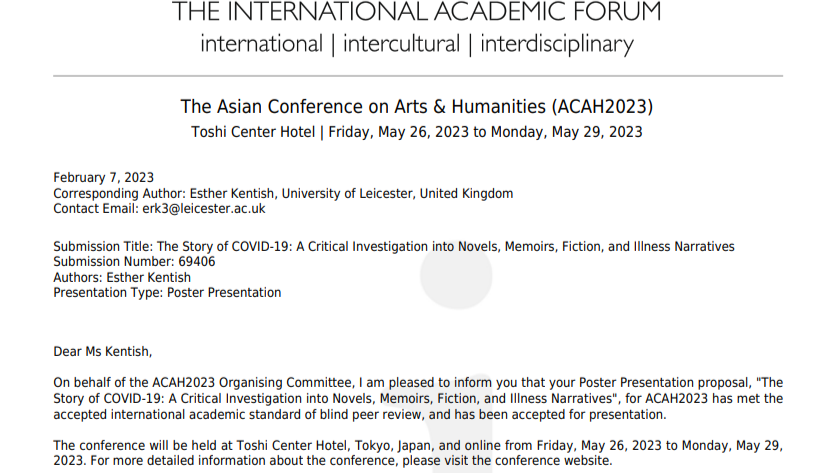Click the Toshi Center Hotel date line
Viewport: 838px width, 473px height.
point(417,132)
